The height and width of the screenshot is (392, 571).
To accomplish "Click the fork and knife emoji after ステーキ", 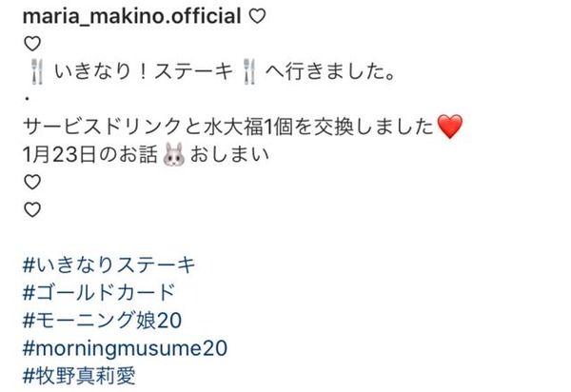I will (249, 71).
